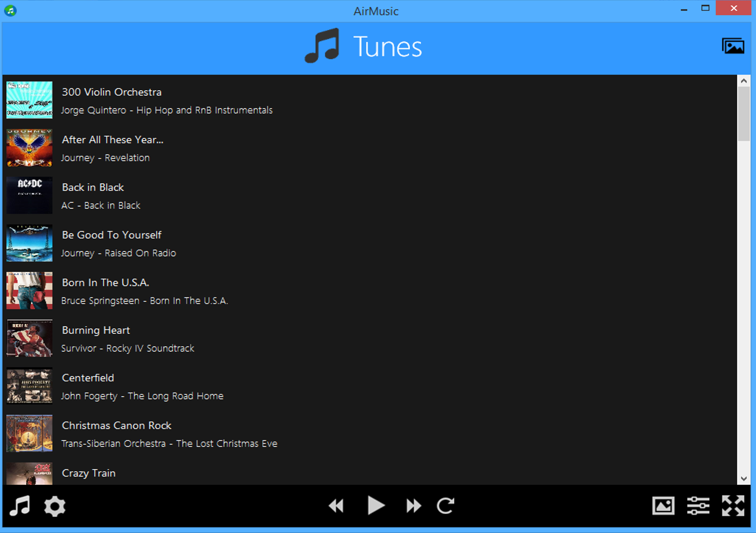
Task: Click the Journey - Raised On Radio subtitle
Action: pos(119,253)
